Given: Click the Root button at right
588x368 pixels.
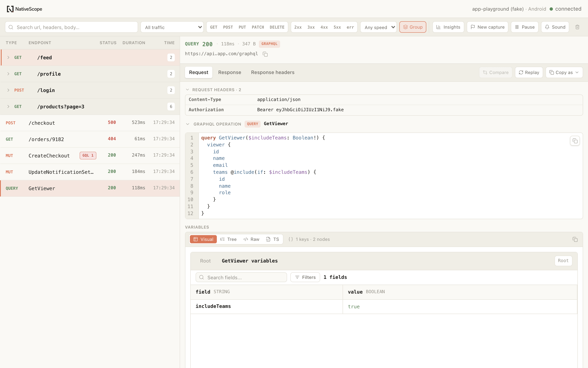Looking at the screenshot, I should [x=563, y=261].
